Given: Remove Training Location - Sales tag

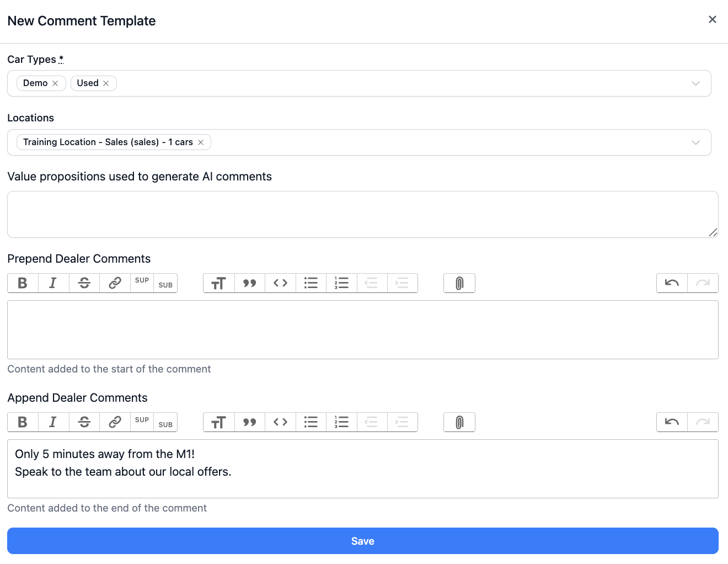Looking at the screenshot, I should [x=201, y=142].
